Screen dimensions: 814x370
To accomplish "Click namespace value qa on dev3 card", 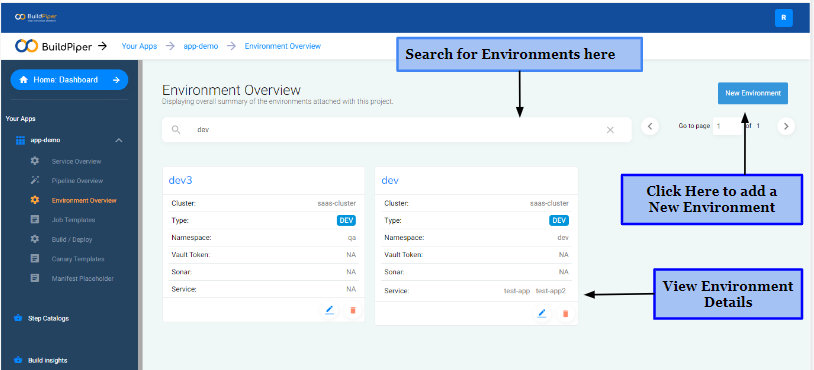I will (352, 238).
